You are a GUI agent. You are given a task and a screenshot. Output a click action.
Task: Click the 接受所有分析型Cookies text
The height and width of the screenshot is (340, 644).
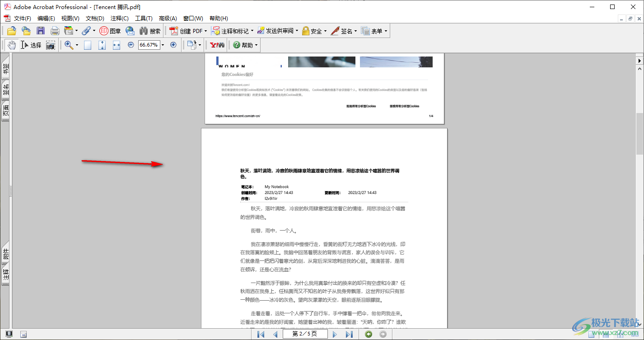click(x=405, y=106)
